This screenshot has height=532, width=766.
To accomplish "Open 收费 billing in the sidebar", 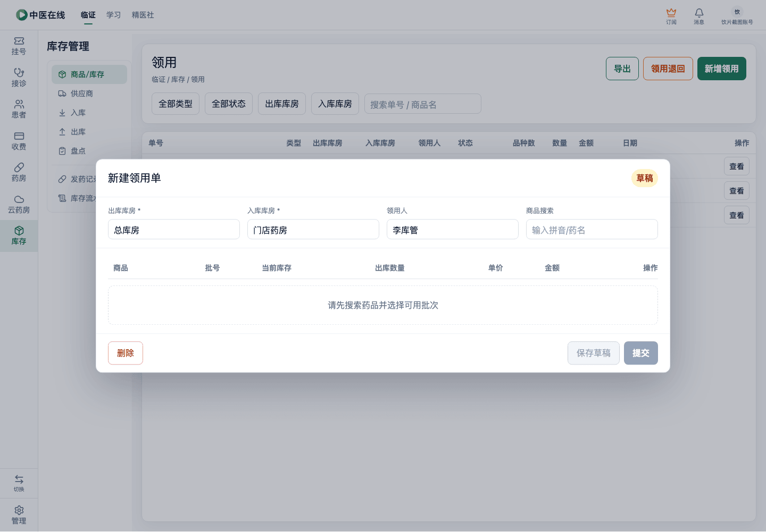I will (19, 141).
